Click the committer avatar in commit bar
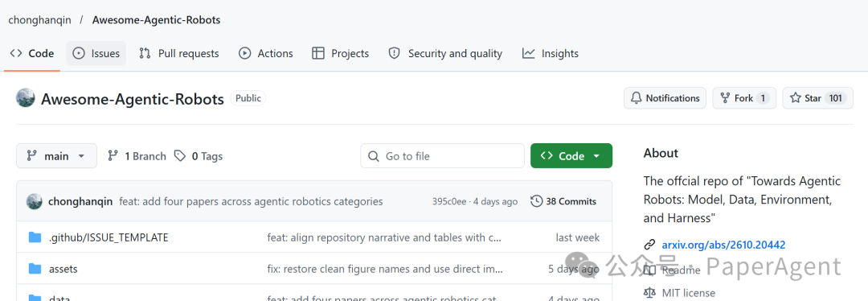Screen dimensions: 868x301 pos(35,201)
